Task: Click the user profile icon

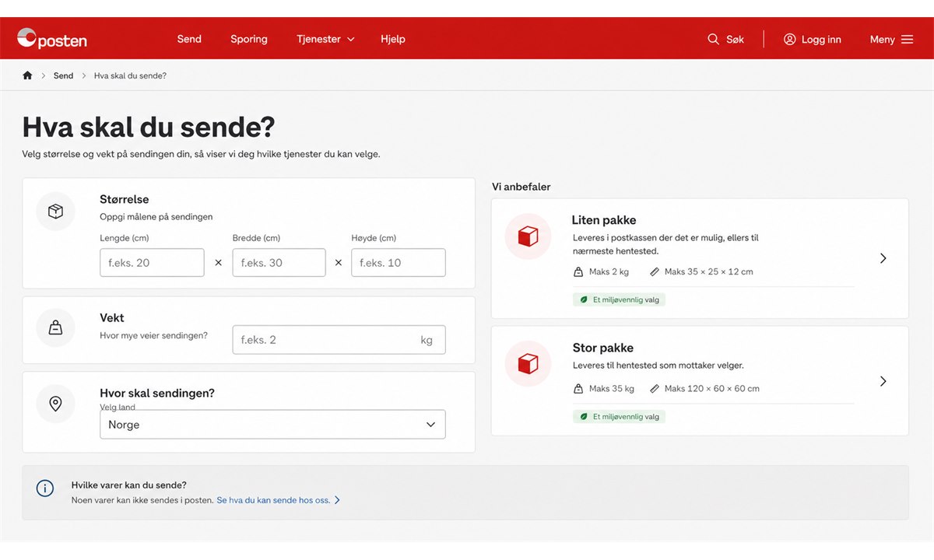Action: [x=790, y=39]
